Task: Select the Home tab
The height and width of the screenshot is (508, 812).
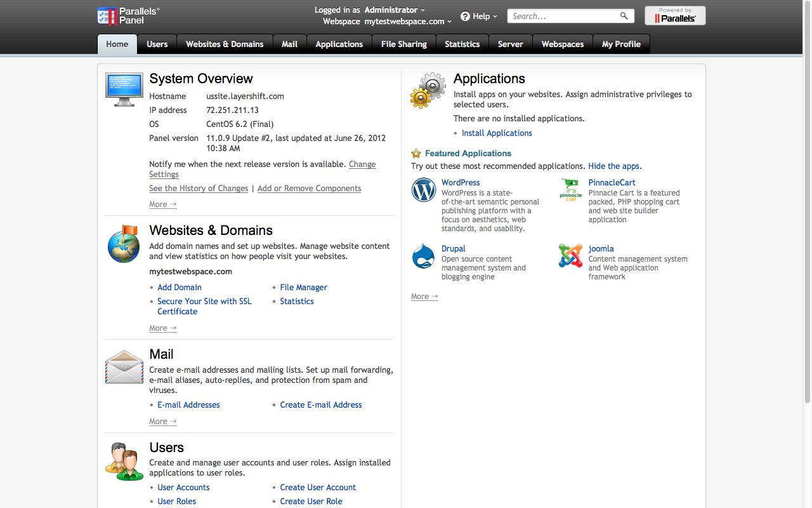Action: (117, 44)
